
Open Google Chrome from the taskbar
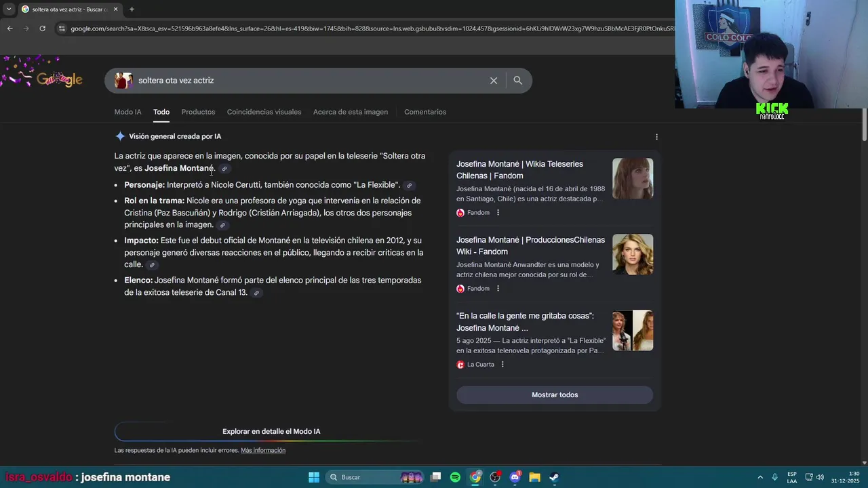point(475,477)
